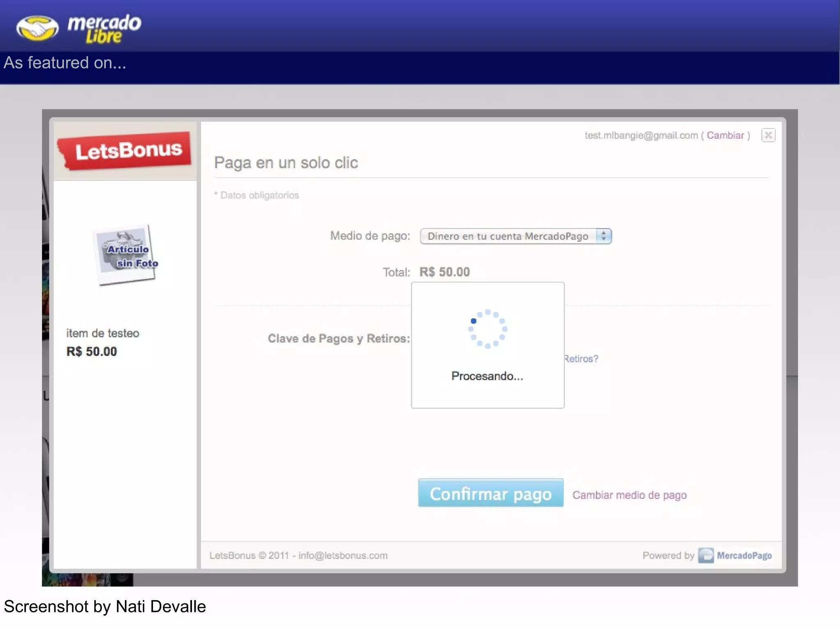The image size is (840, 630).
Task: Click the 'LetsBonus © 2011 - info@letsbonus.com' footer text
Action: [x=298, y=555]
